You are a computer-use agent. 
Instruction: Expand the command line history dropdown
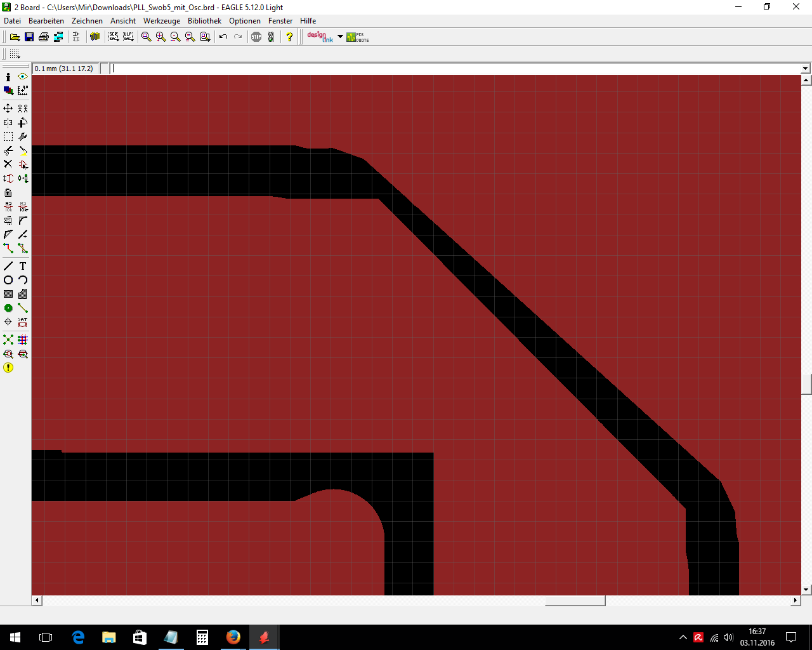pyautogui.click(x=805, y=69)
